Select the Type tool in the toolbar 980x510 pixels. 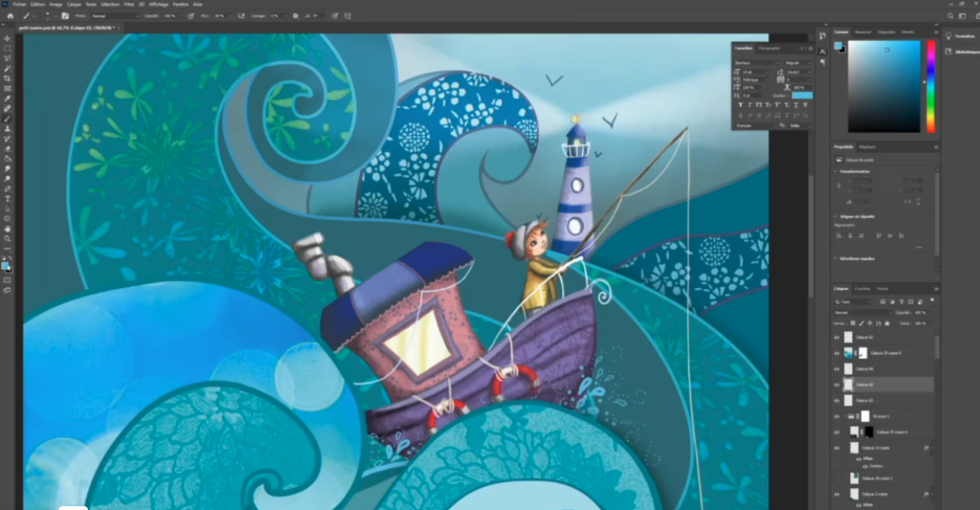click(6, 199)
